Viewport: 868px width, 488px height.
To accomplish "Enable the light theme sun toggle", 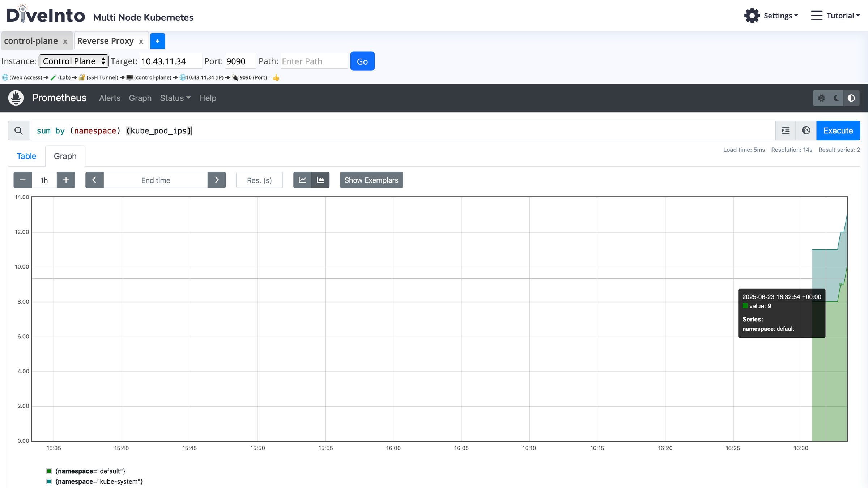I will (821, 98).
